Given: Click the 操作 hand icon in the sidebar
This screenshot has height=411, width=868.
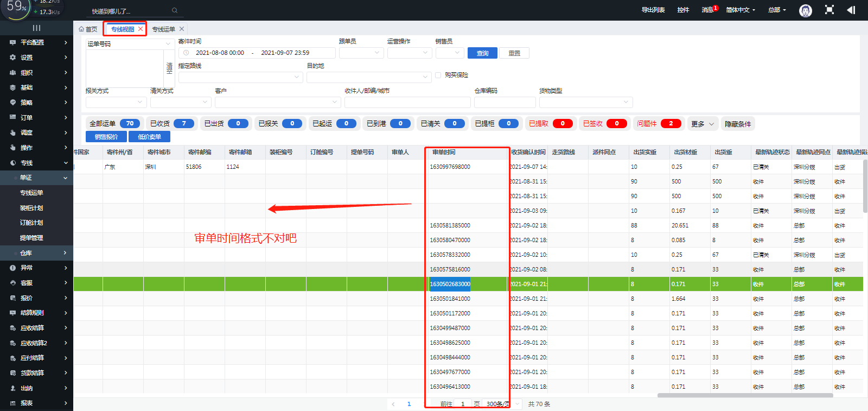Looking at the screenshot, I should [13, 147].
